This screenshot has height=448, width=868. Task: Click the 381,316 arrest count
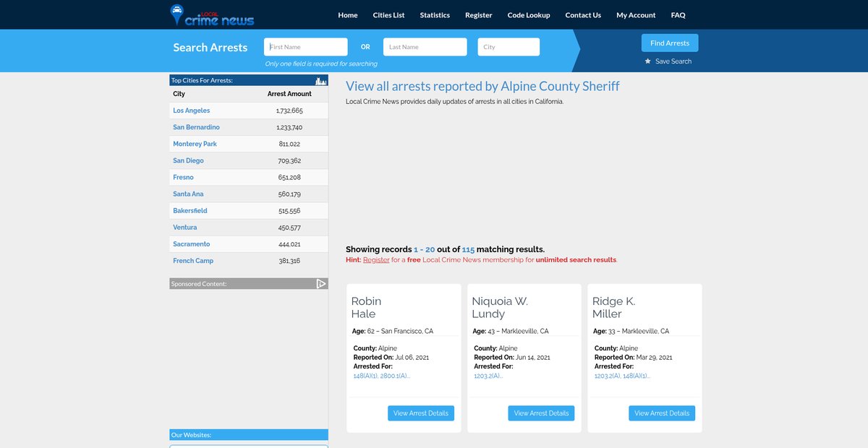pos(289,260)
